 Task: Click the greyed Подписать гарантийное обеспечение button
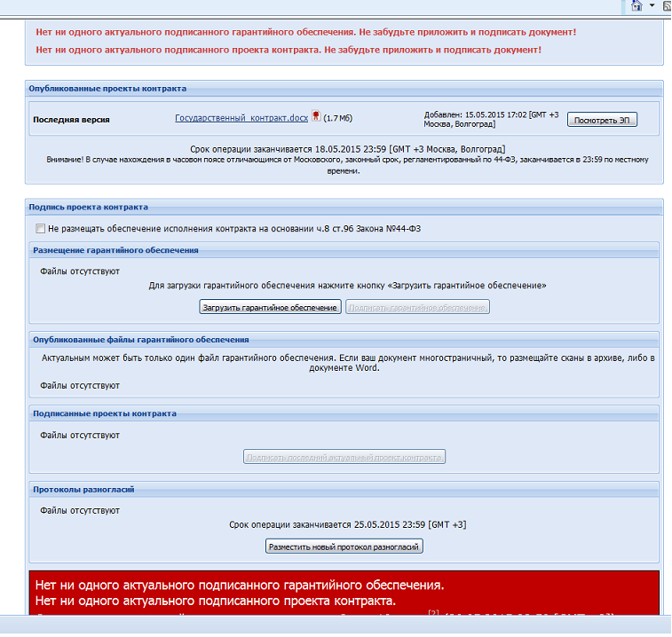[417, 307]
